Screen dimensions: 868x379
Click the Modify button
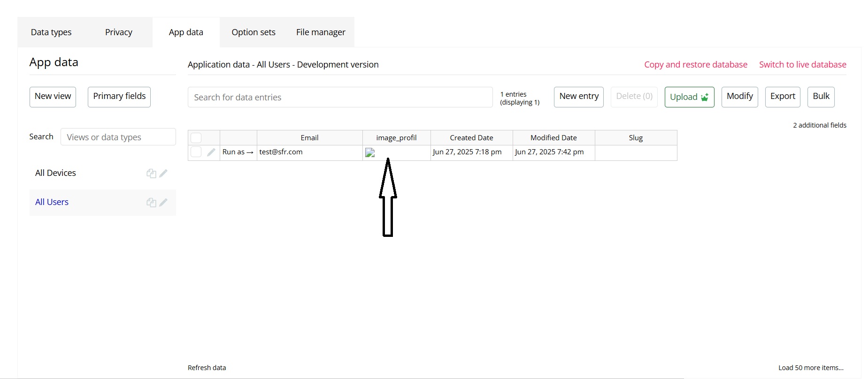[x=740, y=97]
